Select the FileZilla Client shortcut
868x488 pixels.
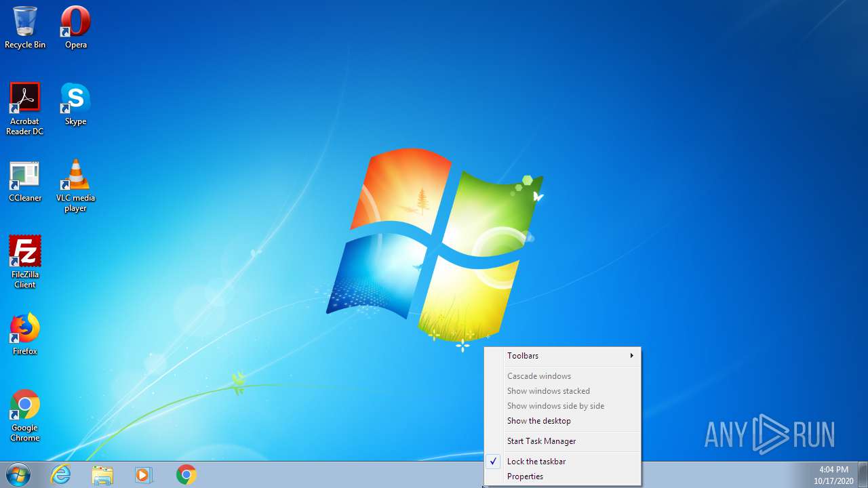pos(25,262)
